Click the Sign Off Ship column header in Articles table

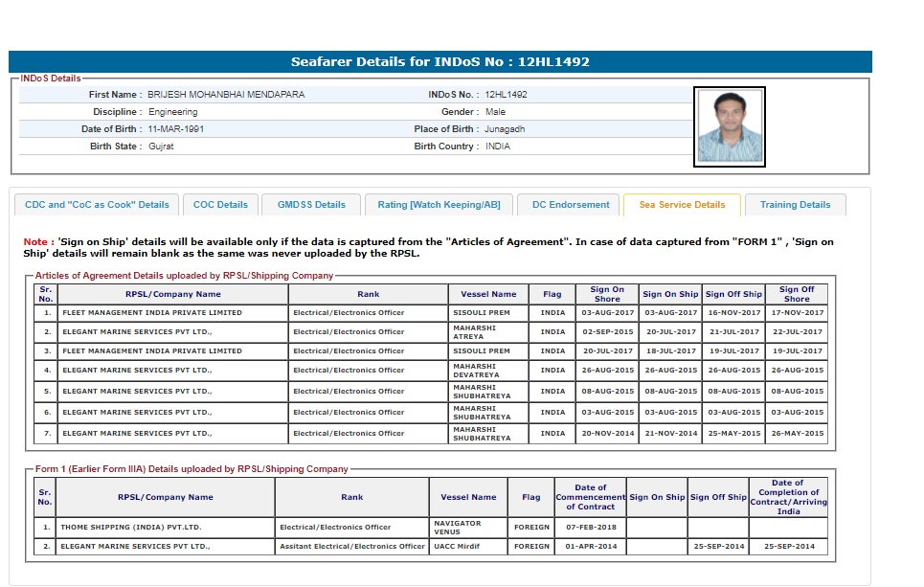(x=733, y=294)
